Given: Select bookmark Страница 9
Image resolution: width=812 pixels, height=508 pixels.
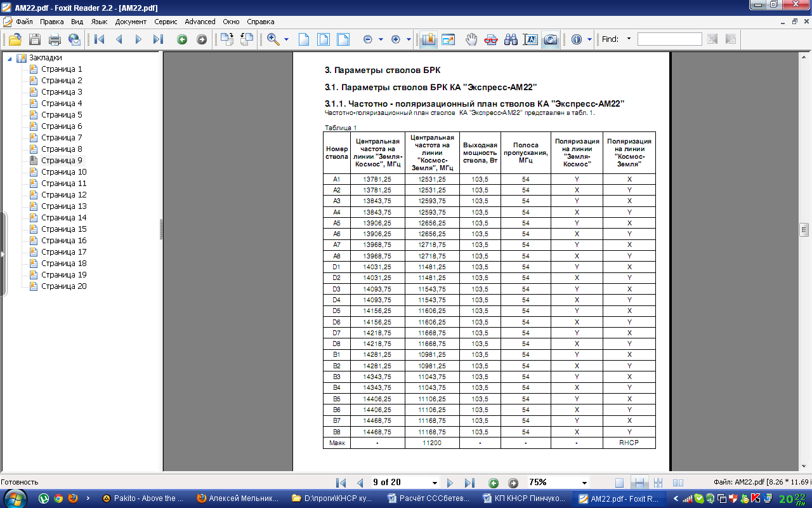Looking at the screenshot, I should click(62, 161).
